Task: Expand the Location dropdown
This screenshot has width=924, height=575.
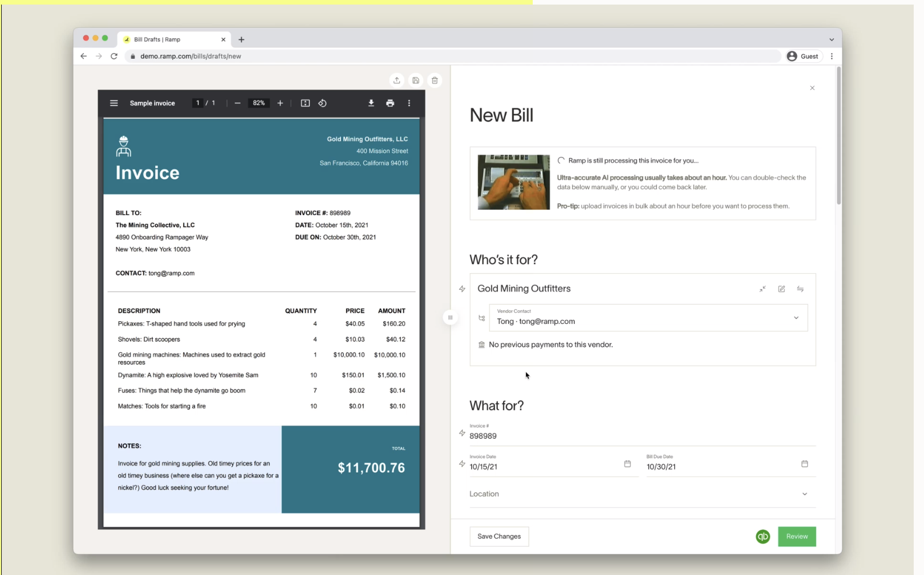Action: (642, 494)
